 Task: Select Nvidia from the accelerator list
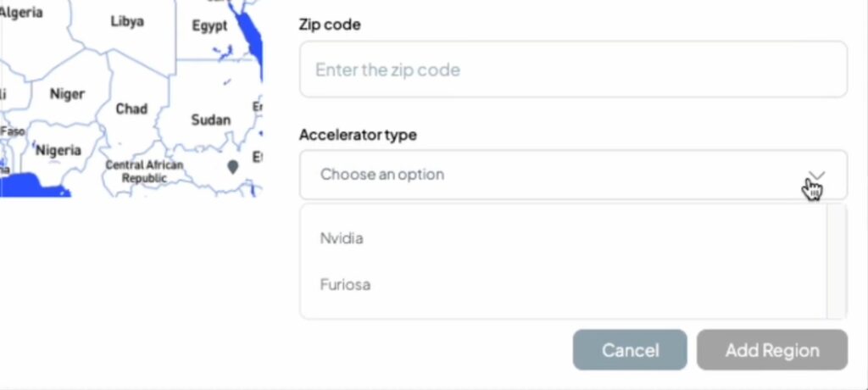[x=342, y=238]
